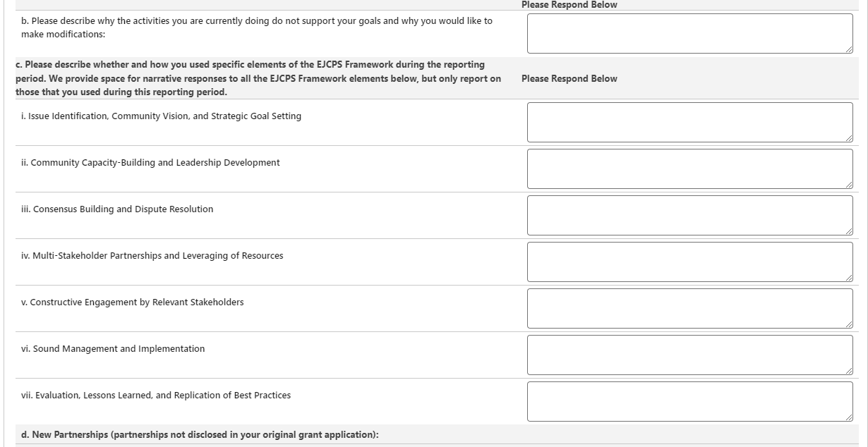Screen dimensions: 868x447
Task: Click resize grip on Issue Identification textbox
Action: tap(848, 138)
